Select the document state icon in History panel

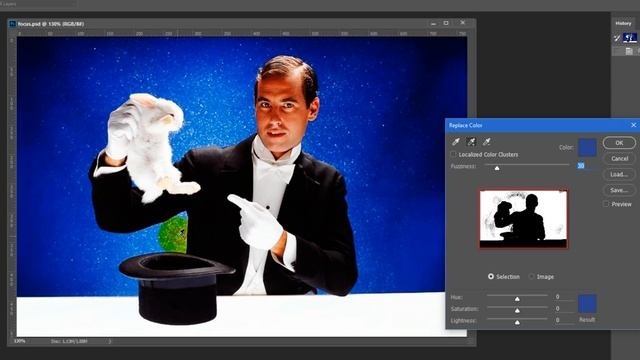[629, 51]
